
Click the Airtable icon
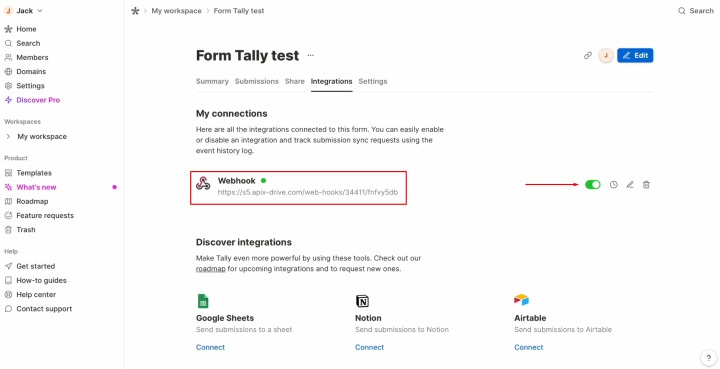tap(522, 300)
